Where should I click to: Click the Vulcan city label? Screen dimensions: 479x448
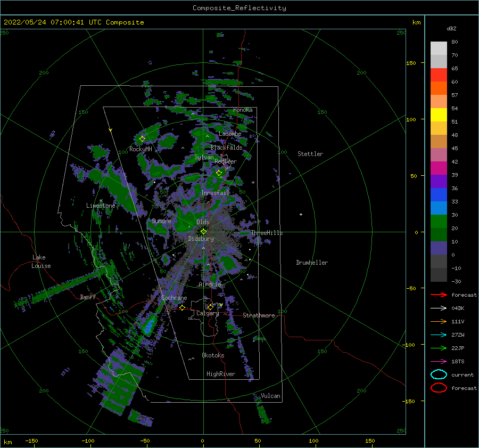271,396
